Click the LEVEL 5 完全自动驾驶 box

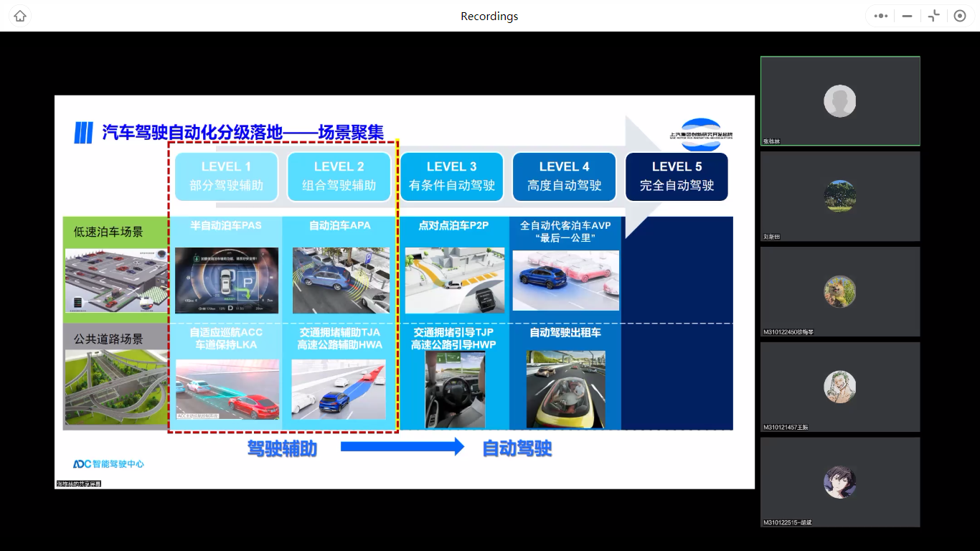[x=677, y=176]
